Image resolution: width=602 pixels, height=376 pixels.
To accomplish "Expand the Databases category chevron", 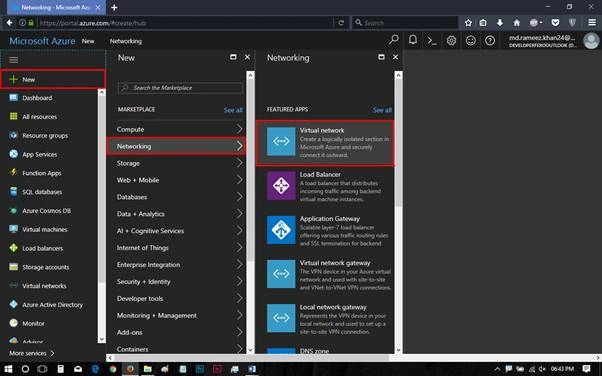I will 240,197.
